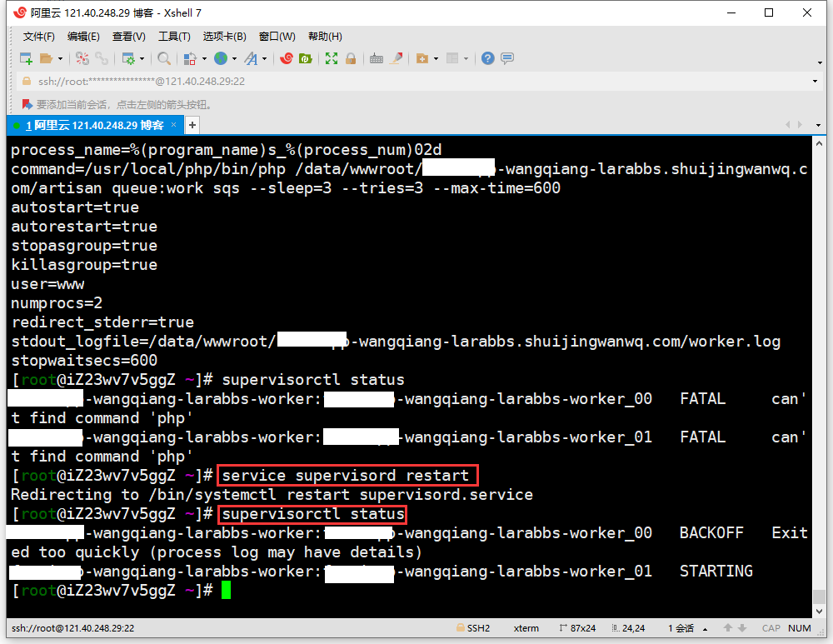Click the Find magnifier icon
Viewport: 833px width, 644px height.
point(164,58)
